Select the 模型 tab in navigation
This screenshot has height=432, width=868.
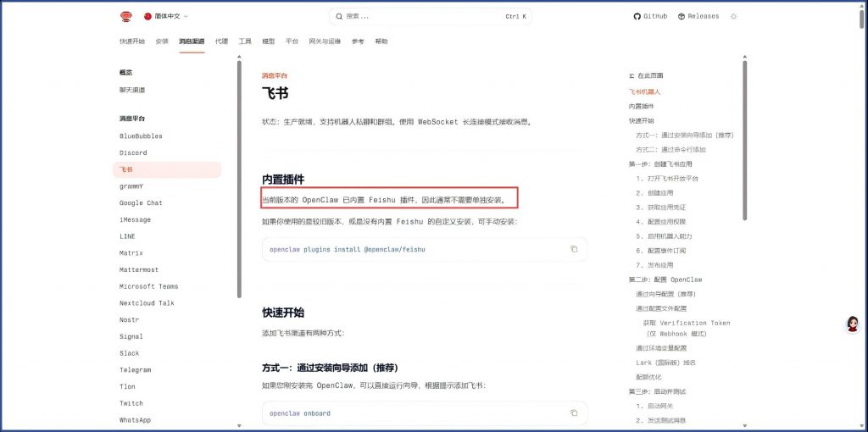pyautogui.click(x=268, y=41)
